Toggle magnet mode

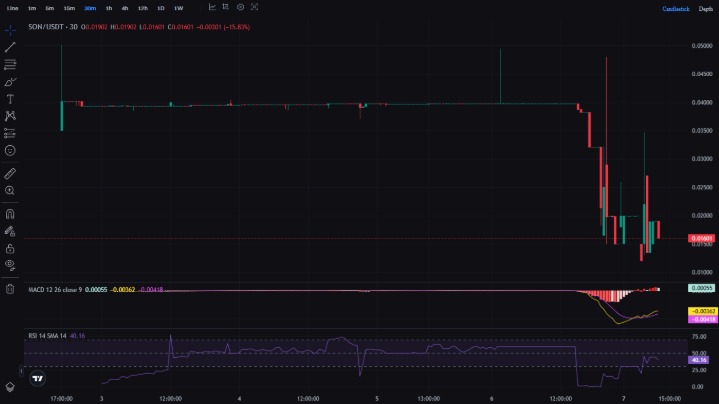[10, 214]
